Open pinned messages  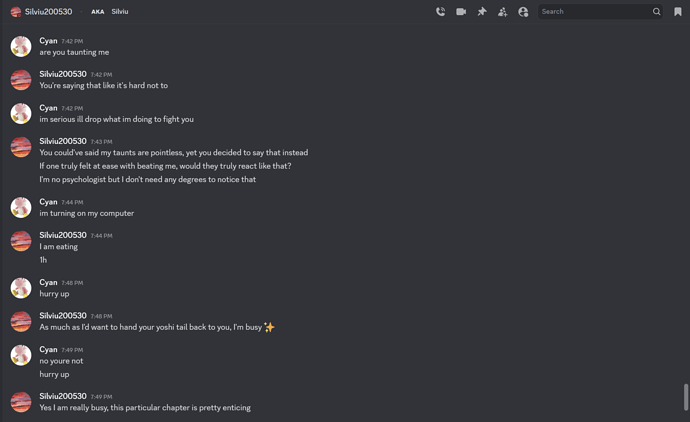pyautogui.click(x=482, y=12)
